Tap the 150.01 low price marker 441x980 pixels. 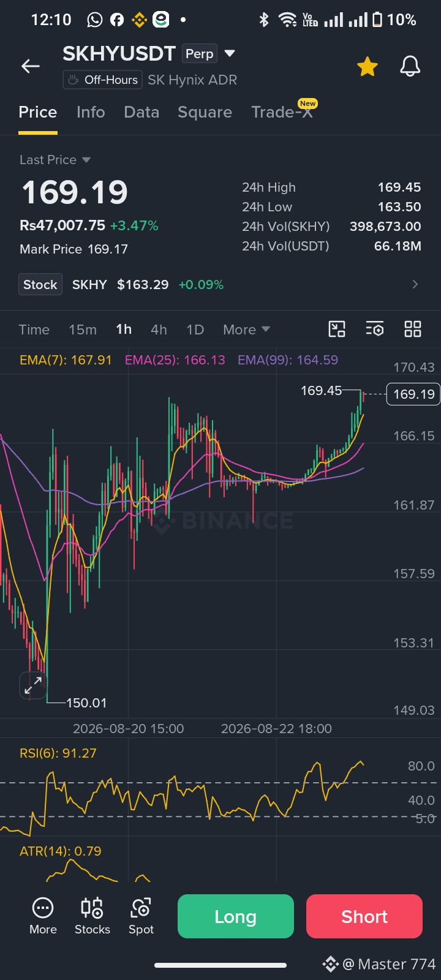[86, 703]
